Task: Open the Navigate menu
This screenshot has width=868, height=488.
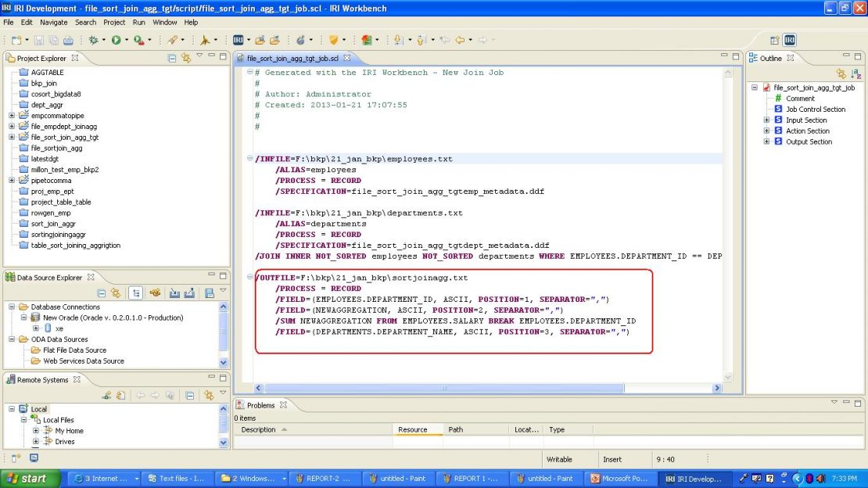Action: pyautogui.click(x=54, y=22)
